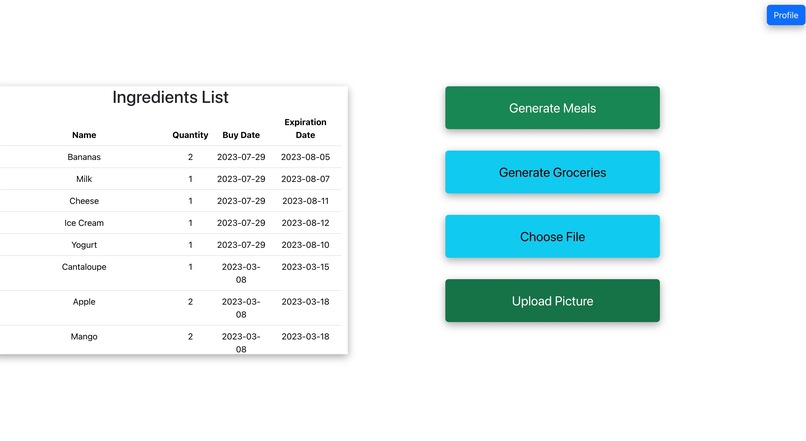Click the Expiration Date column header
806x441 pixels.
[x=305, y=128]
